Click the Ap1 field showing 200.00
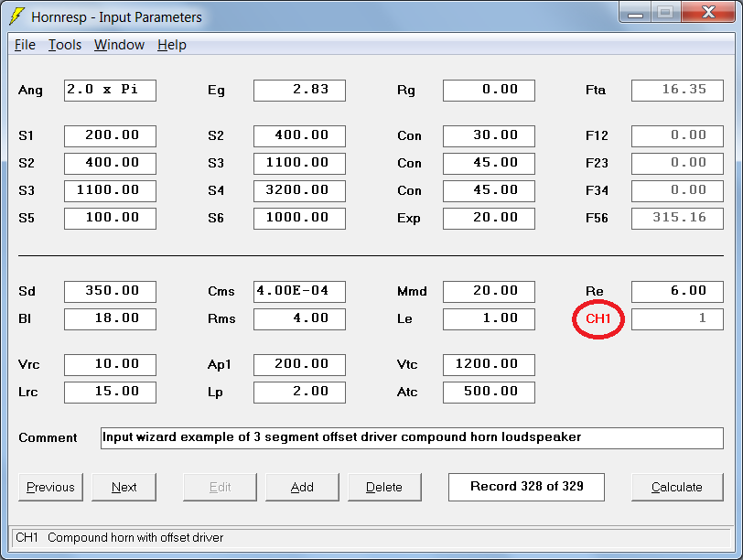The height and width of the screenshot is (560, 743). (x=299, y=365)
